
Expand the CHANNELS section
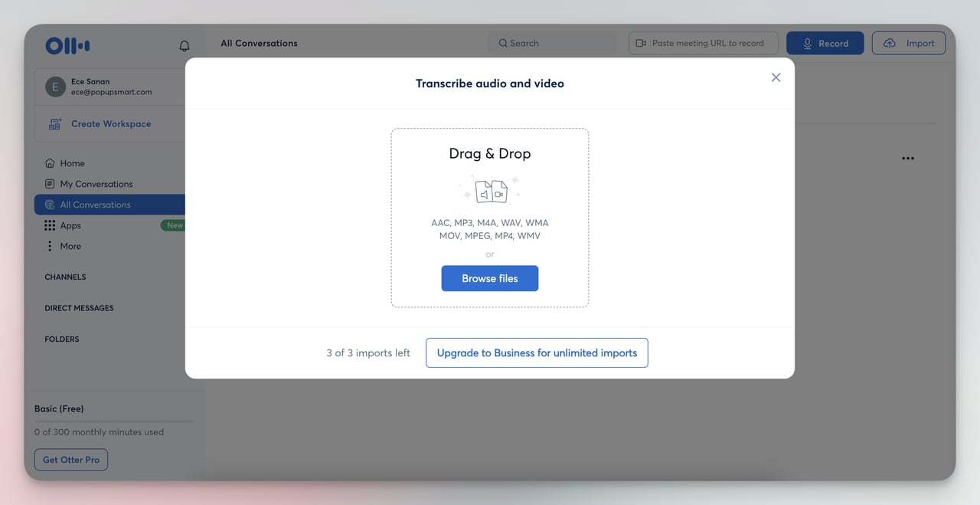(65, 277)
